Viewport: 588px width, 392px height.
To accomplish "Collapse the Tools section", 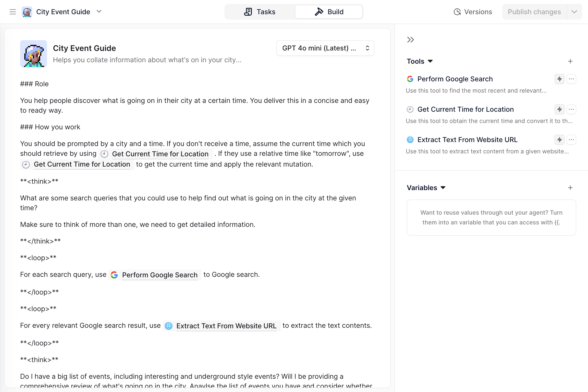I will point(430,61).
